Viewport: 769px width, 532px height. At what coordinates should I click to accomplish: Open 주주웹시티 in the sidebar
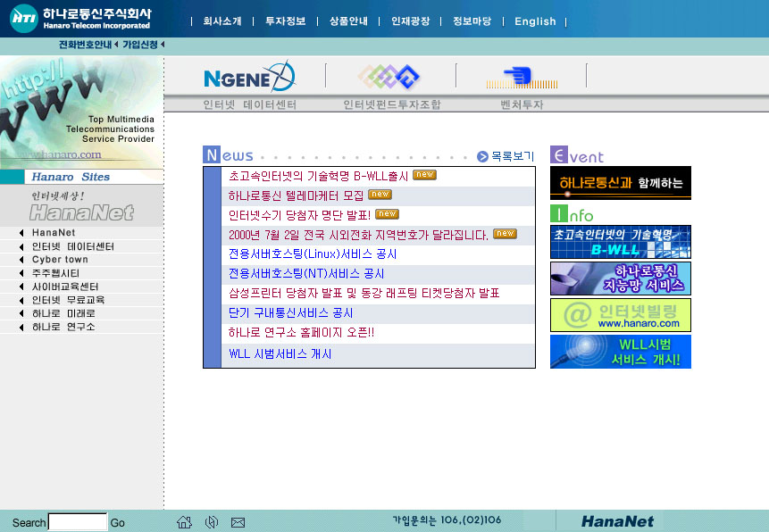click(x=55, y=273)
